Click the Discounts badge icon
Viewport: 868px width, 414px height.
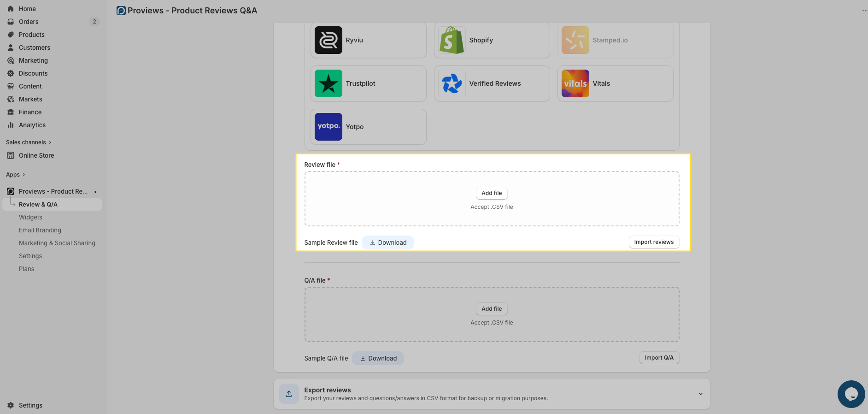(11, 73)
